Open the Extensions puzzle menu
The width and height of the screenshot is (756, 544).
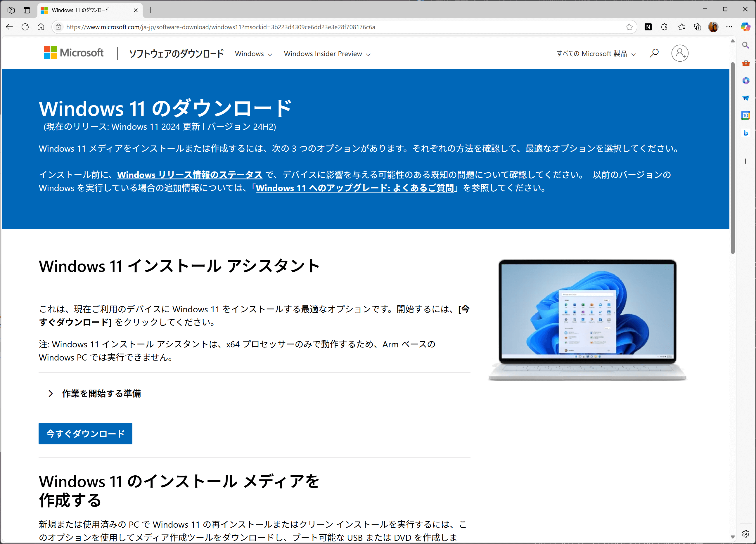(664, 27)
